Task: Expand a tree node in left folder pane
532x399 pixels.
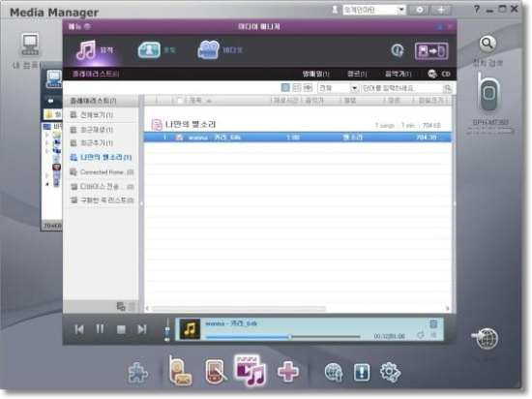Action: (x=47, y=135)
